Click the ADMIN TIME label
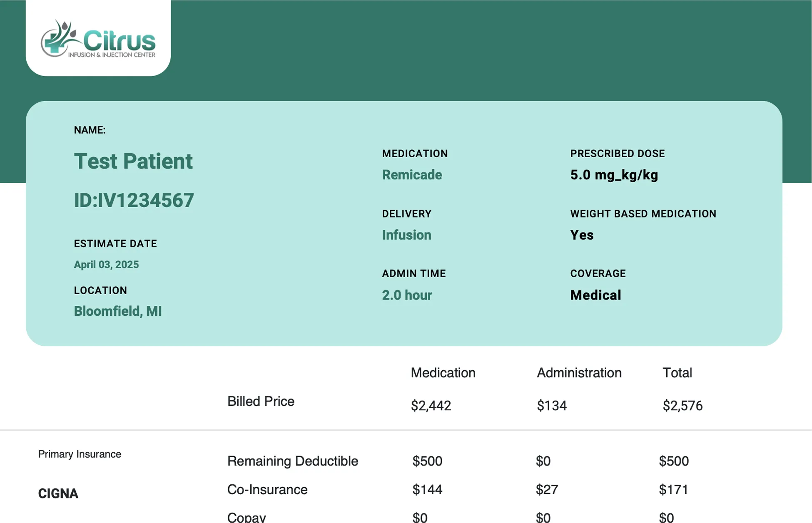 tap(414, 274)
